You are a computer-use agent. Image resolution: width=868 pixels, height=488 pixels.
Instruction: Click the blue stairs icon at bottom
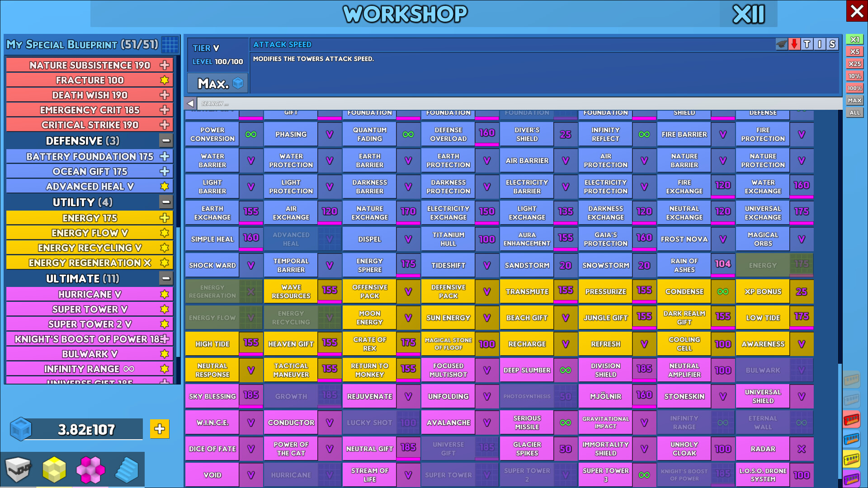pyautogui.click(x=127, y=469)
